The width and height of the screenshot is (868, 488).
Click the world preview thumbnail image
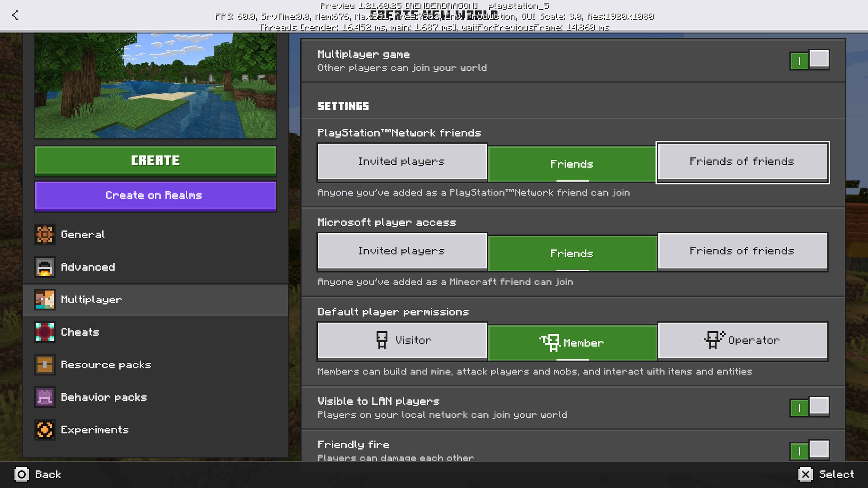(155, 86)
